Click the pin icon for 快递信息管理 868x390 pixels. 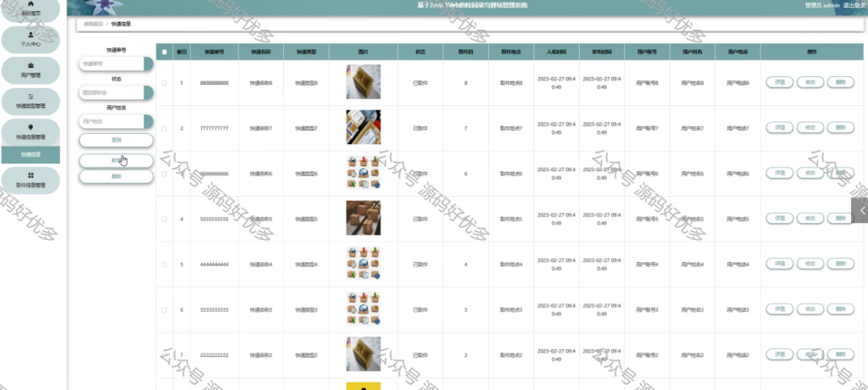tap(31, 127)
